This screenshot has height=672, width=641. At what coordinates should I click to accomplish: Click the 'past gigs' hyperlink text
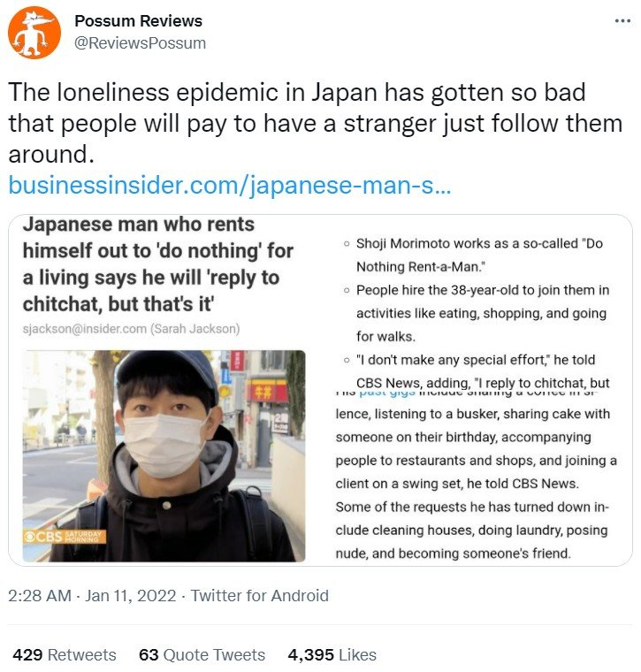coord(387,392)
